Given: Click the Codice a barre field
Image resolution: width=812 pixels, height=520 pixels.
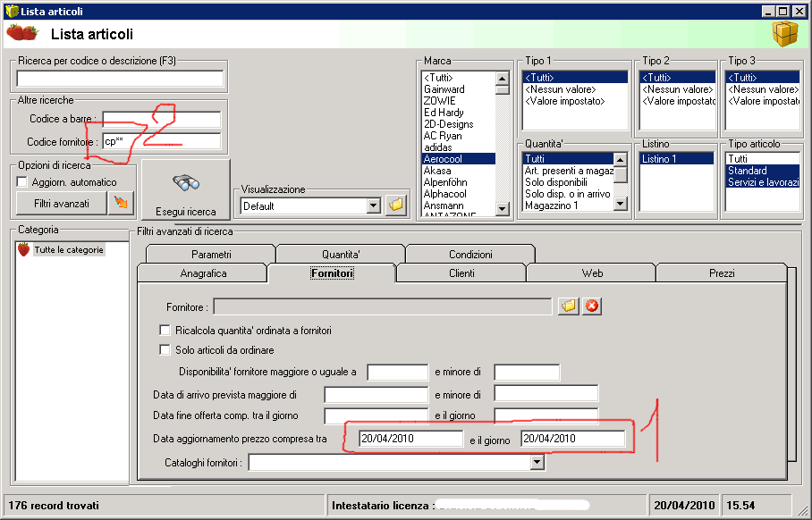Looking at the screenshot, I should pos(162,119).
